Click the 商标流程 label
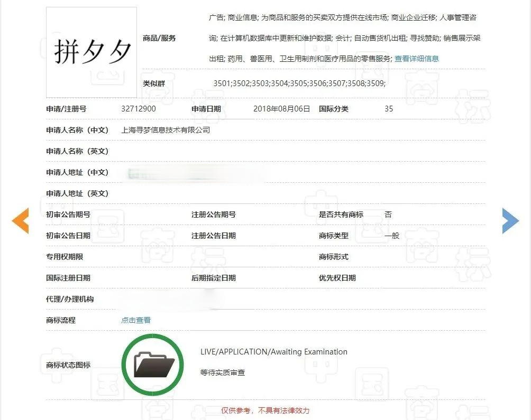Viewport: 531px width, 420px height. click(x=61, y=320)
